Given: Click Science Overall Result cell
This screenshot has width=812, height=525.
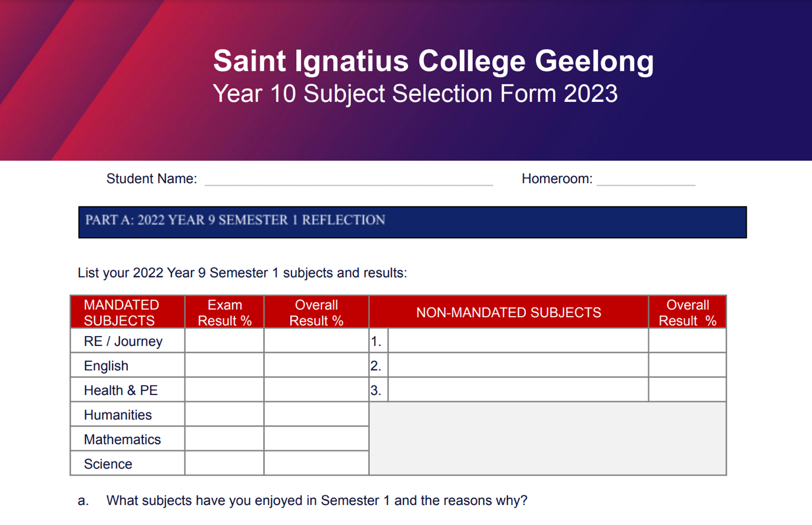Looking at the screenshot, I should coord(316,464).
